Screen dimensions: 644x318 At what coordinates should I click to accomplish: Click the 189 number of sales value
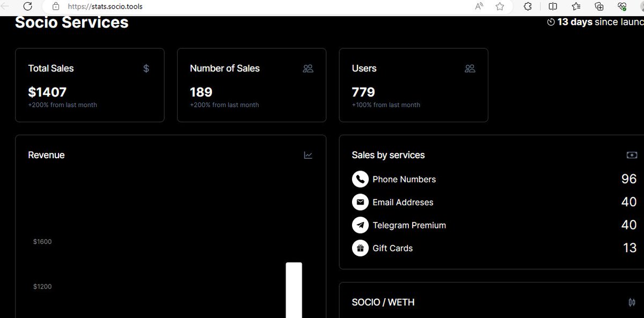(x=201, y=92)
